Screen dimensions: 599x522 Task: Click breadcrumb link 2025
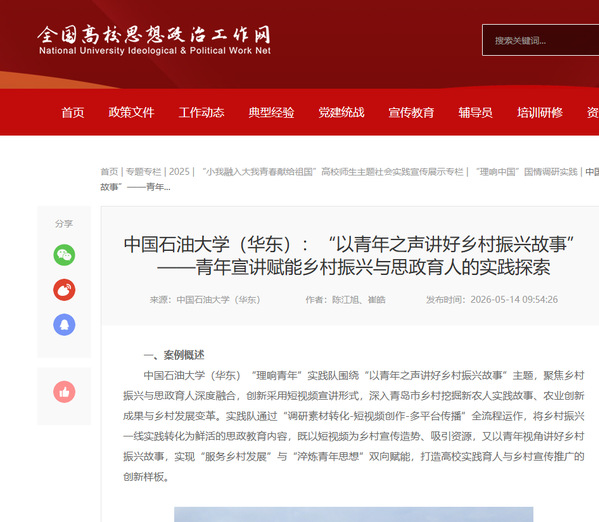[x=179, y=172]
